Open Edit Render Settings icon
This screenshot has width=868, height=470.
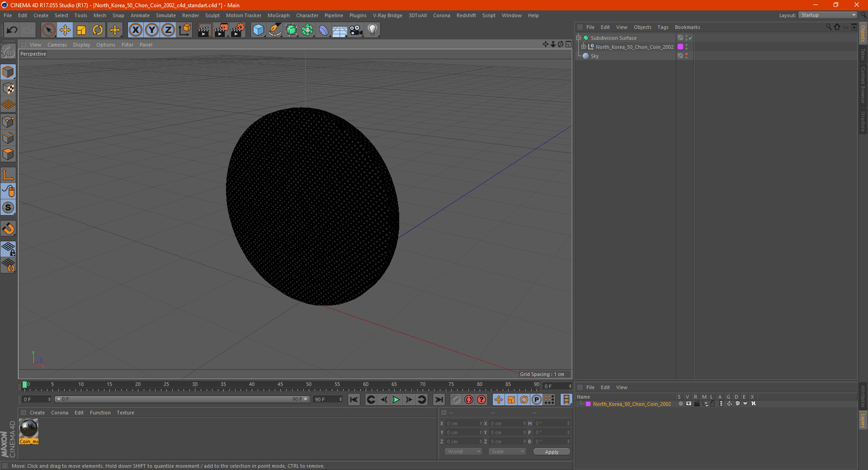point(238,30)
